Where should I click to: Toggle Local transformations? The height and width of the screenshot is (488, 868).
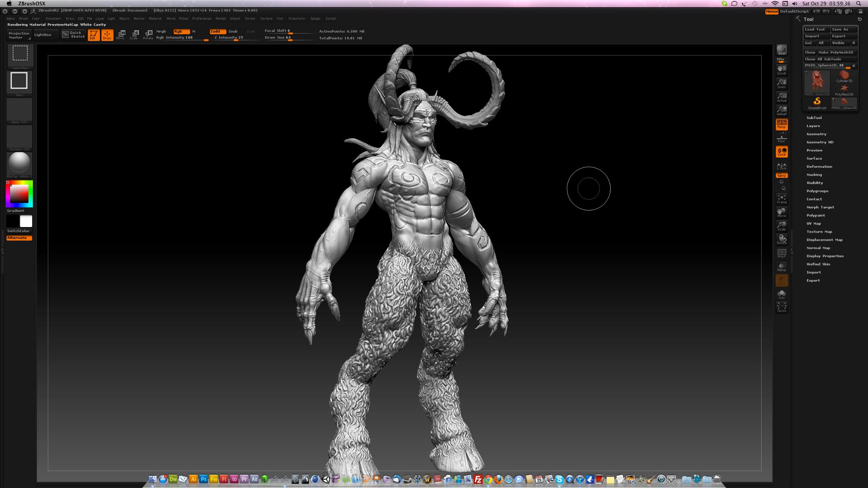(782, 152)
